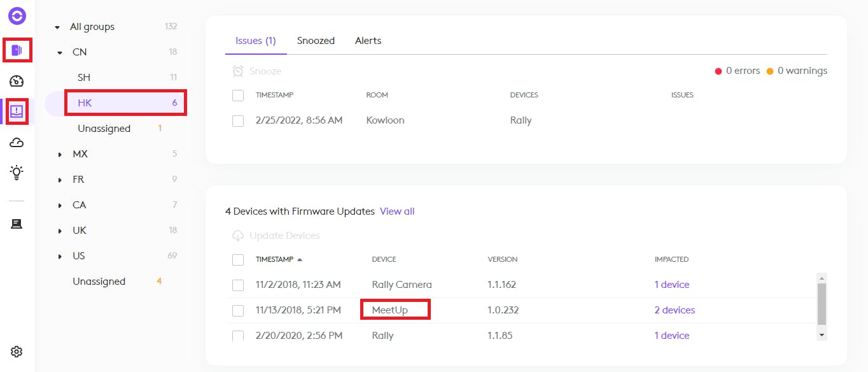Collapse the CN group
This screenshot has height=372, width=868.
tap(60, 52)
